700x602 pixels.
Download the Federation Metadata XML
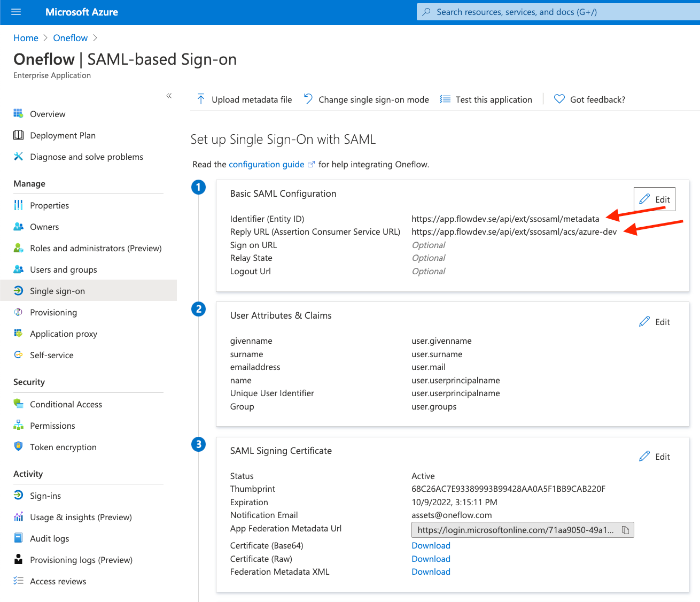(x=431, y=572)
